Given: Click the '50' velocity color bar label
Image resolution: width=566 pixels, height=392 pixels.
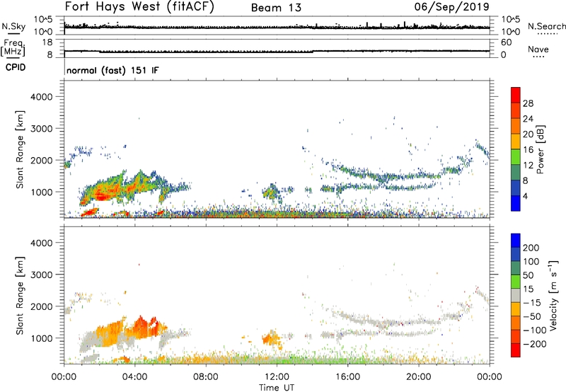Looking at the screenshot, I should pos(529,275).
